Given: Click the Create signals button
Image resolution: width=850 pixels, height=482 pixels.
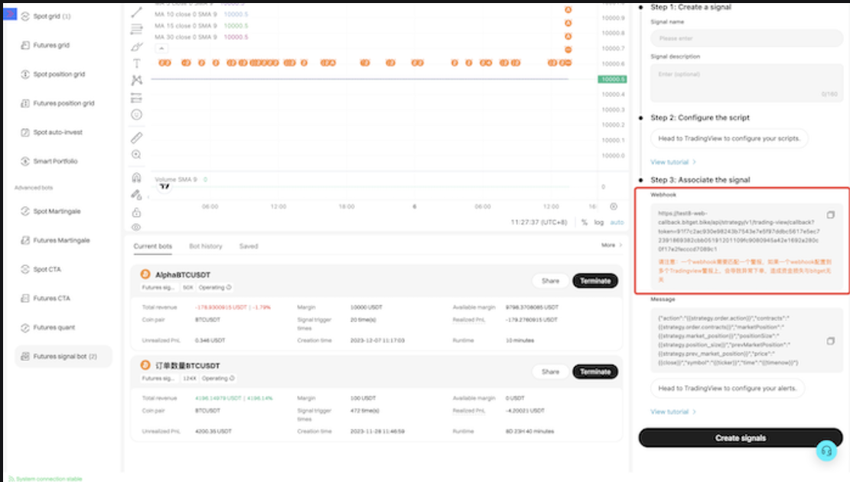Looking at the screenshot, I should (740, 438).
